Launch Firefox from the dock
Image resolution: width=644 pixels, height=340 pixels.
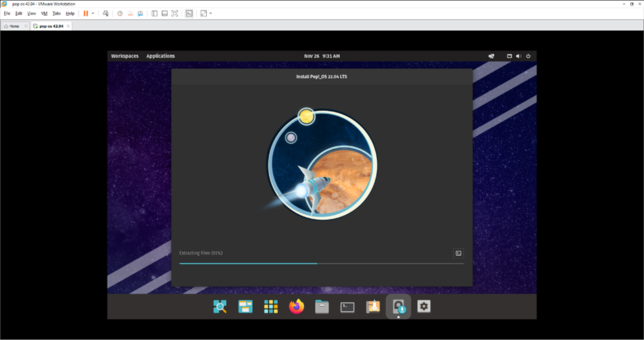[296, 306]
